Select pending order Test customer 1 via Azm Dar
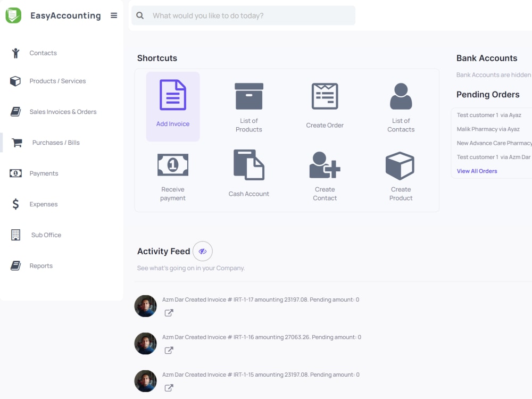Image resolution: width=532 pixels, height=399 pixels. point(494,157)
